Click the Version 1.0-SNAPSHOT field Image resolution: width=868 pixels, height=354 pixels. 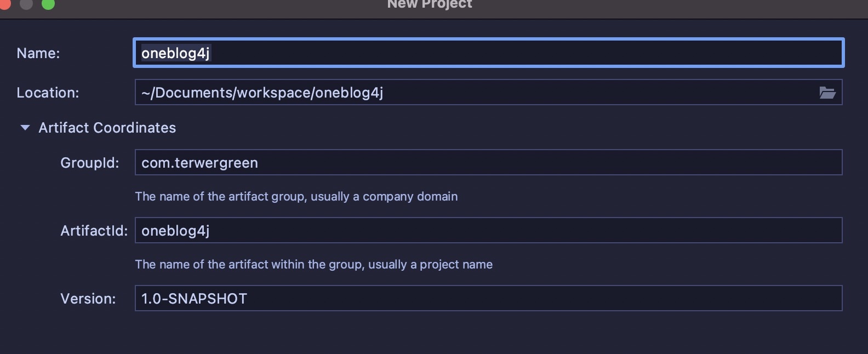click(488, 299)
